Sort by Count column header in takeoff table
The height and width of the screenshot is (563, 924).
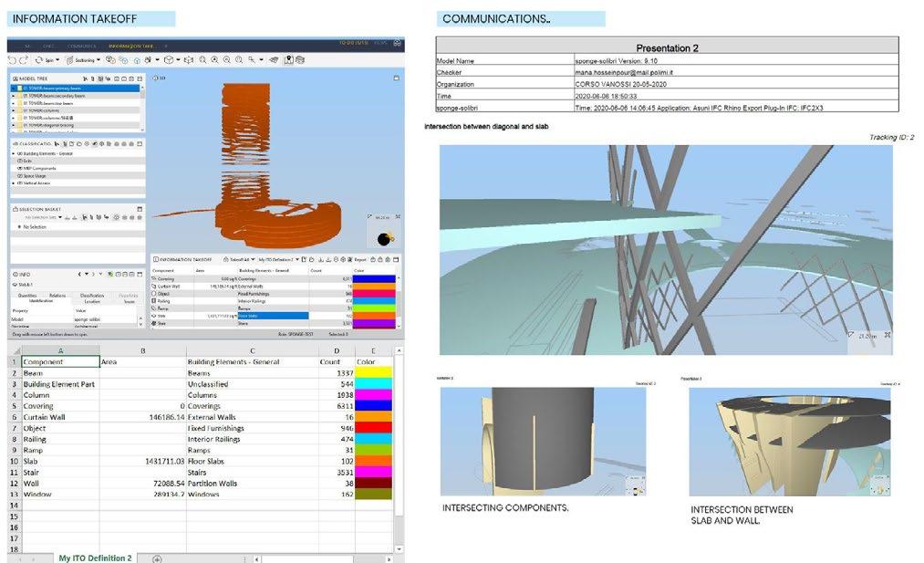317,271
